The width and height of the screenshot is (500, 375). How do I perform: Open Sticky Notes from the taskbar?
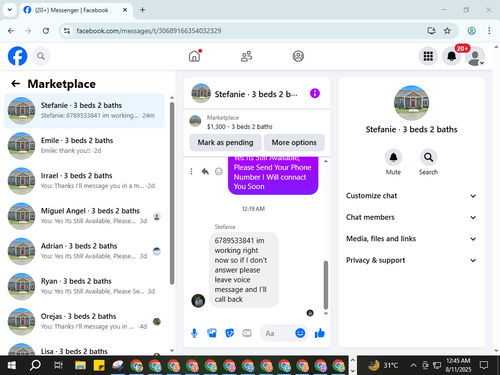[99, 366]
